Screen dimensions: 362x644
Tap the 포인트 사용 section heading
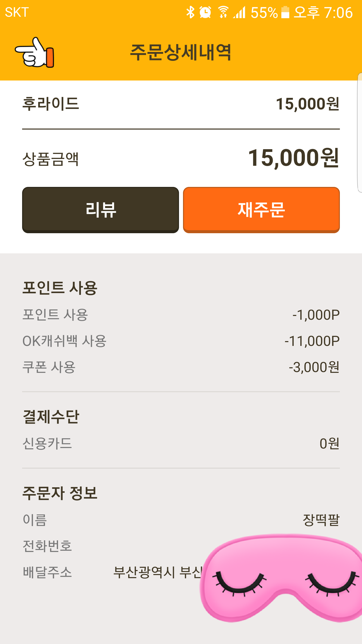[60, 288]
